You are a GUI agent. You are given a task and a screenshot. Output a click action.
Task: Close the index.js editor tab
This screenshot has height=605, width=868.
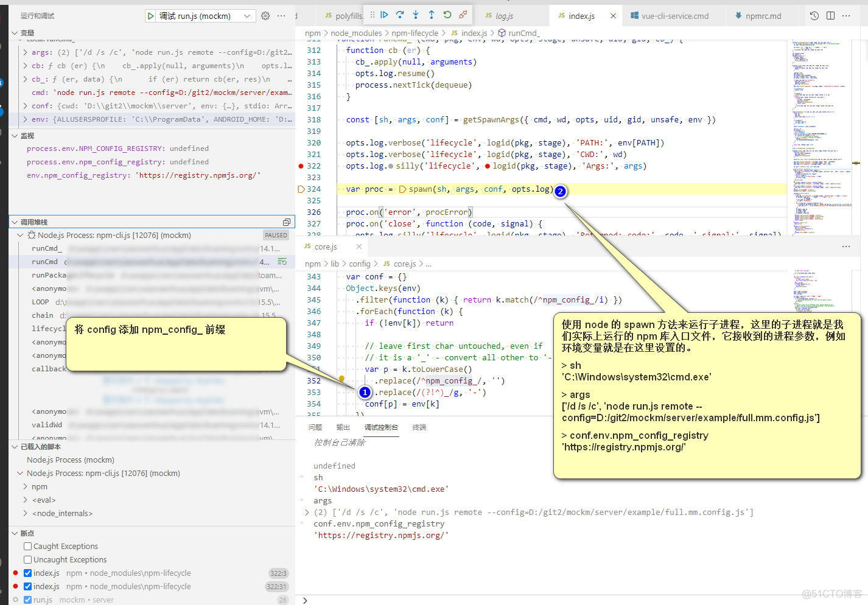tap(613, 16)
